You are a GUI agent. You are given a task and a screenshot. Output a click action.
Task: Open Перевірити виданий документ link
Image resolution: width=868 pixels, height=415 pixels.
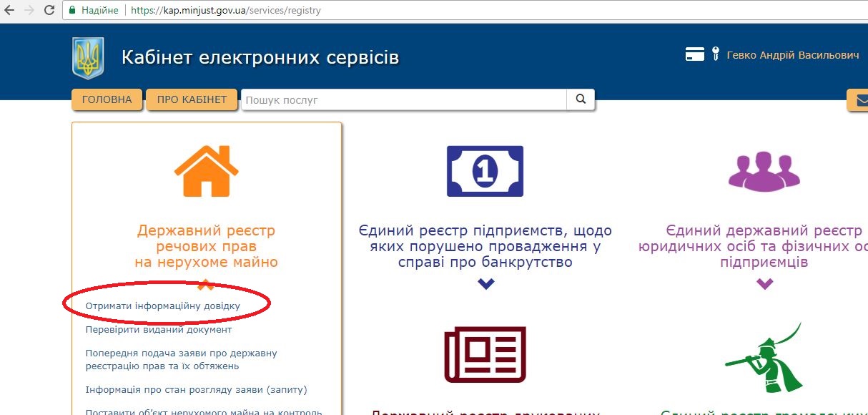tap(159, 330)
